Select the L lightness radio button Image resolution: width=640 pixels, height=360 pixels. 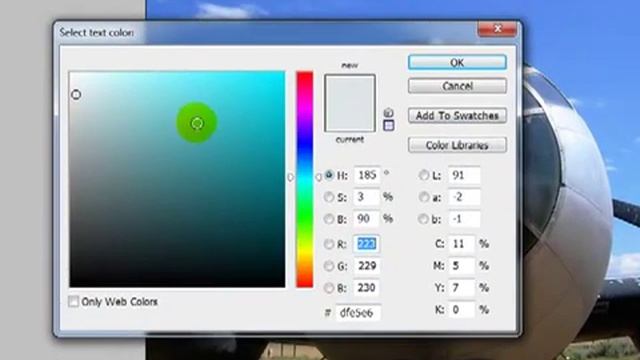(x=424, y=175)
